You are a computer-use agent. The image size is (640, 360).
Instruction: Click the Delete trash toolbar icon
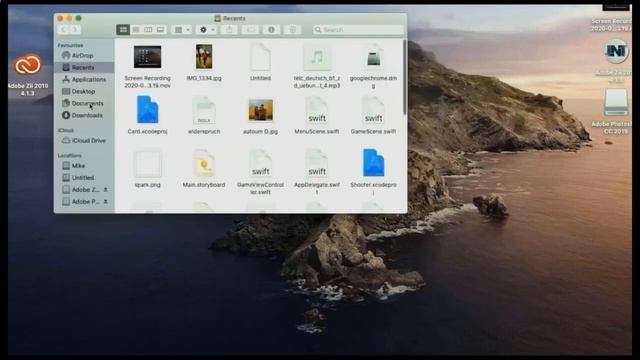pos(293,30)
